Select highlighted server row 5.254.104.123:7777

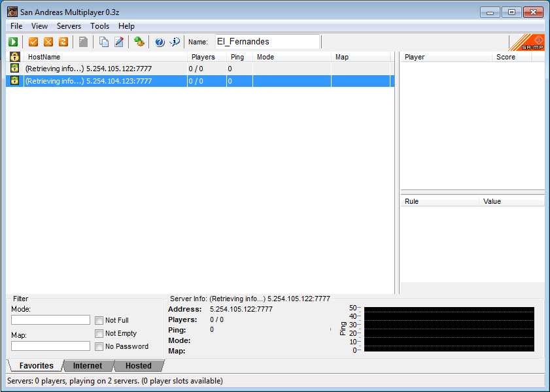[200, 81]
